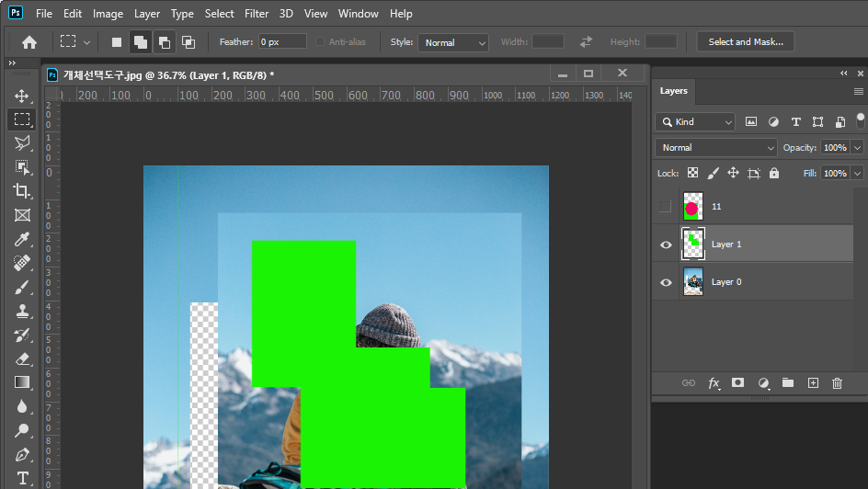The width and height of the screenshot is (868, 489).
Task: Choose Add to selection mode
Action: [141, 42]
